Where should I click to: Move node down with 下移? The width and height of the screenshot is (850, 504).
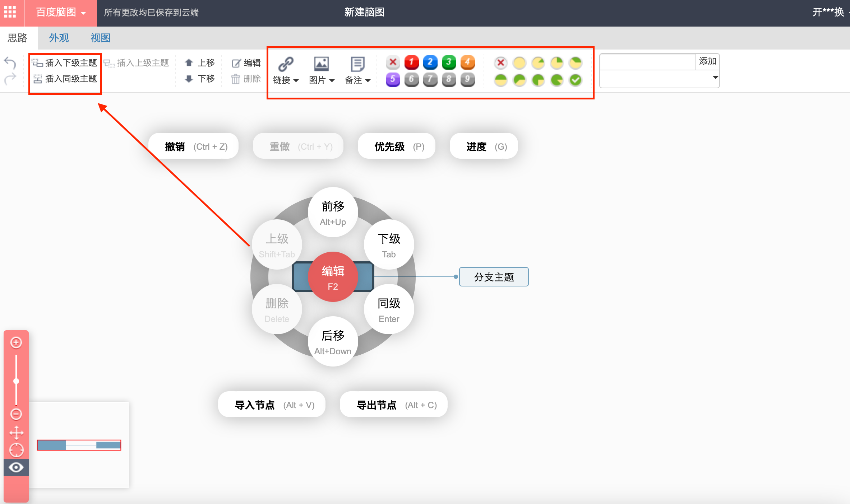coord(200,79)
